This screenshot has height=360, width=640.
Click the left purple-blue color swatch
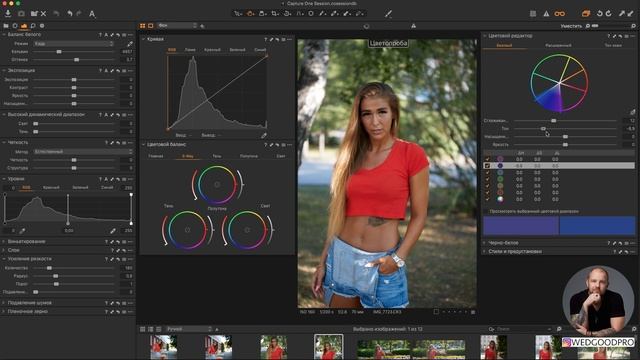point(521,226)
